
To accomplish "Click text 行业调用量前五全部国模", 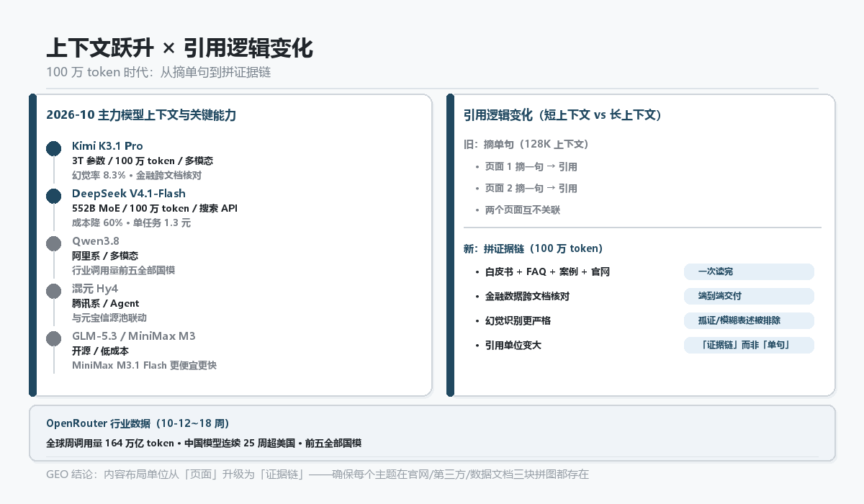I will click(x=123, y=270).
